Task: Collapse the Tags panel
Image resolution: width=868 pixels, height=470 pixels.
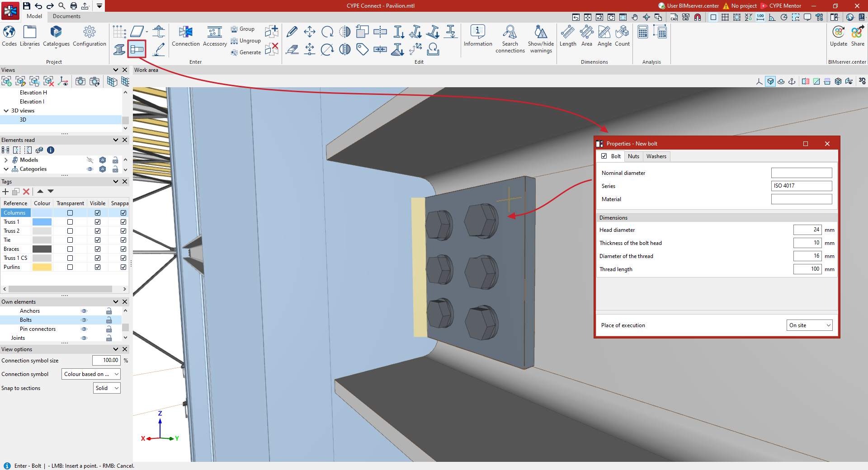Action: point(116,182)
